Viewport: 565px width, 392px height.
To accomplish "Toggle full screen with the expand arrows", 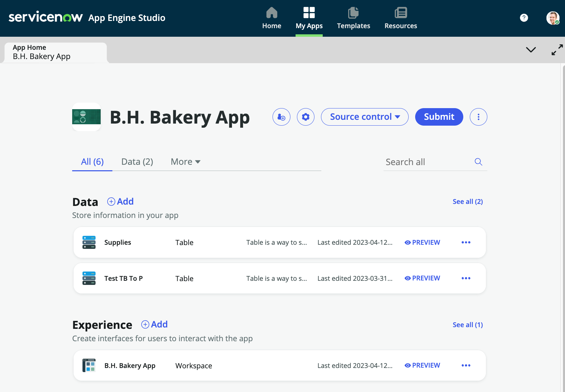I will pos(557,50).
